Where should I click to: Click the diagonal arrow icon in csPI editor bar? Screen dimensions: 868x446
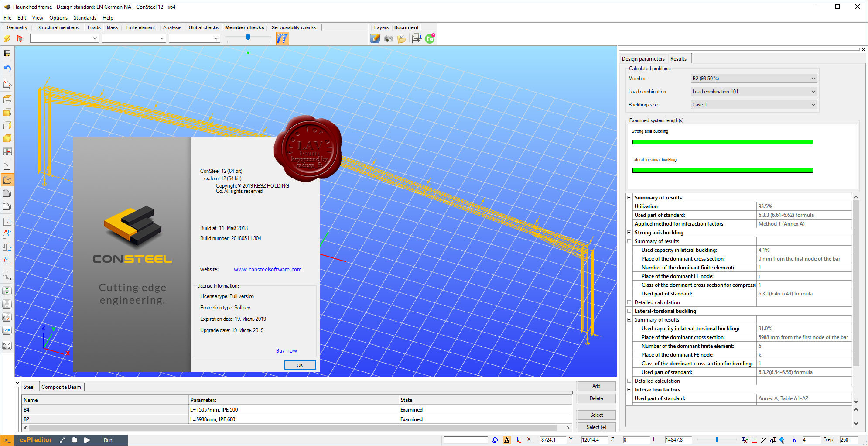point(62,440)
